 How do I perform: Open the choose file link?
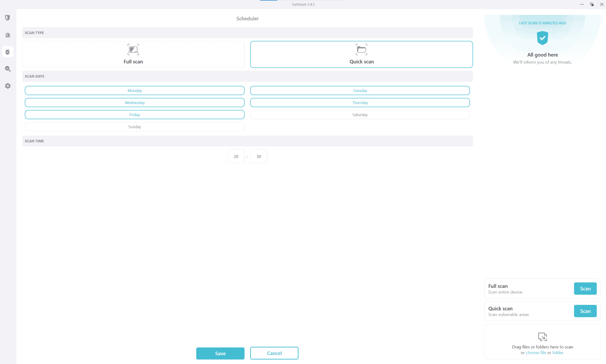(536, 353)
